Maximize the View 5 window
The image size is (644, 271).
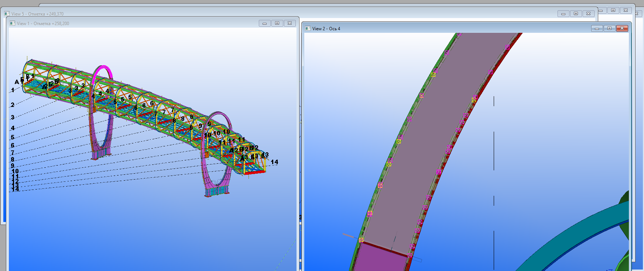point(576,14)
